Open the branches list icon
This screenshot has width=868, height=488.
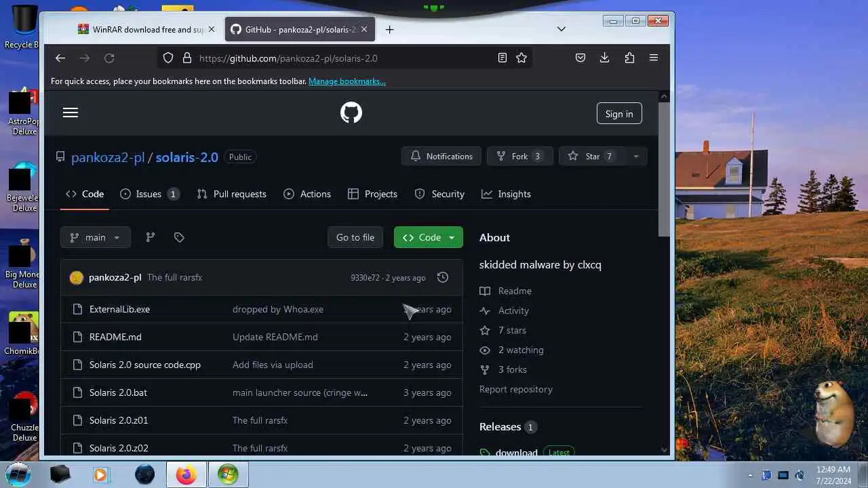click(x=151, y=237)
